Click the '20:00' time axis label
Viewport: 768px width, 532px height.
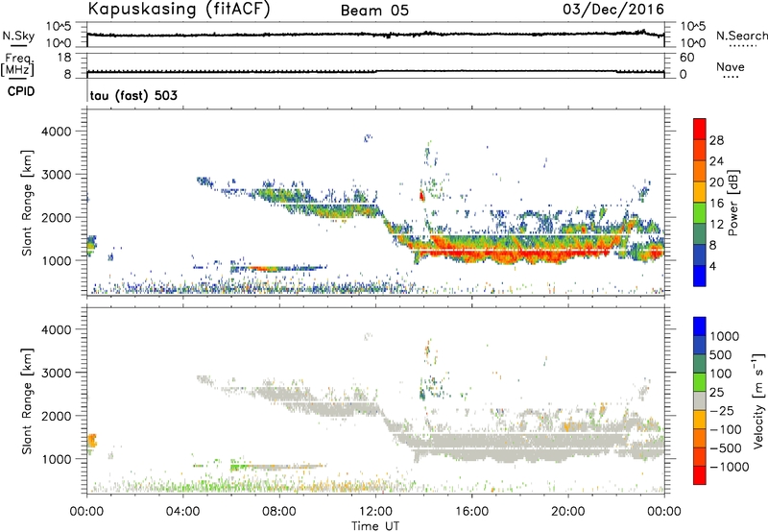pos(568,512)
